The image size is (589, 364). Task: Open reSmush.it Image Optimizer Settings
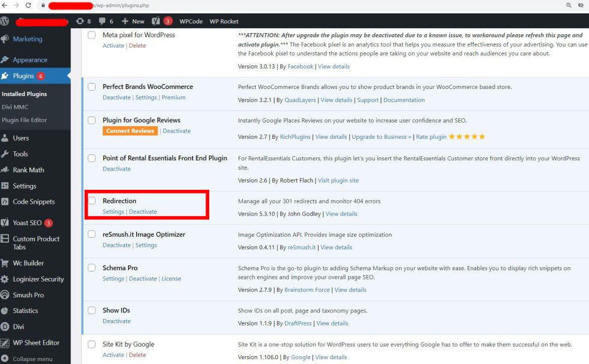(146, 246)
